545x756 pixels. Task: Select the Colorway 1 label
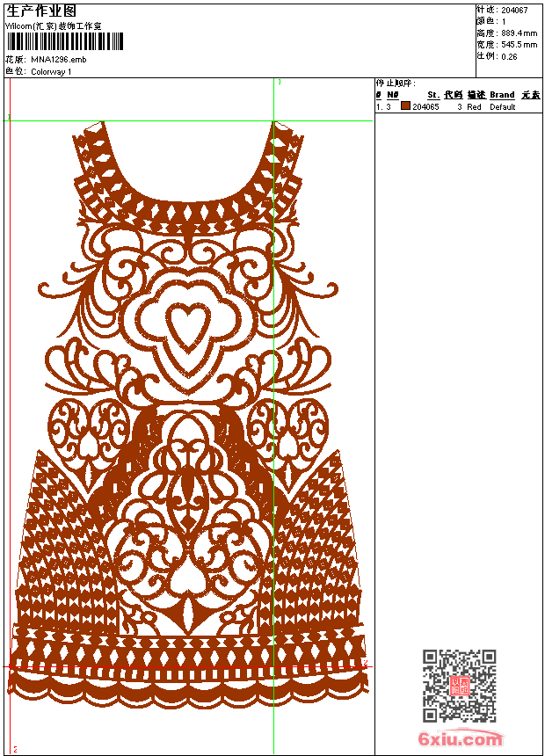(x=51, y=71)
